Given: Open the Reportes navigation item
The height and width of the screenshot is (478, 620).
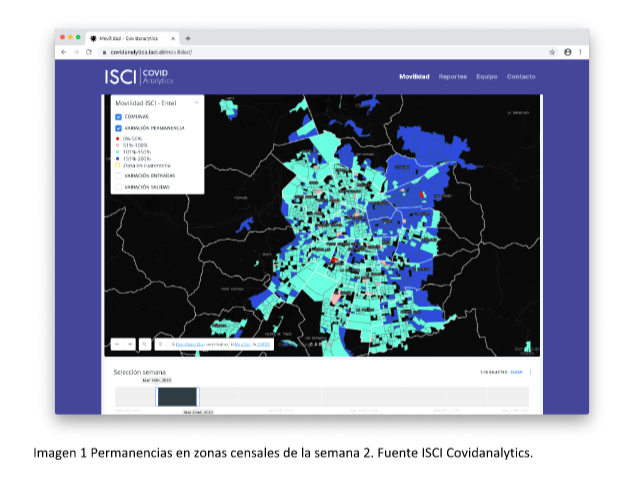Looking at the screenshot, I should coord(452,76).
